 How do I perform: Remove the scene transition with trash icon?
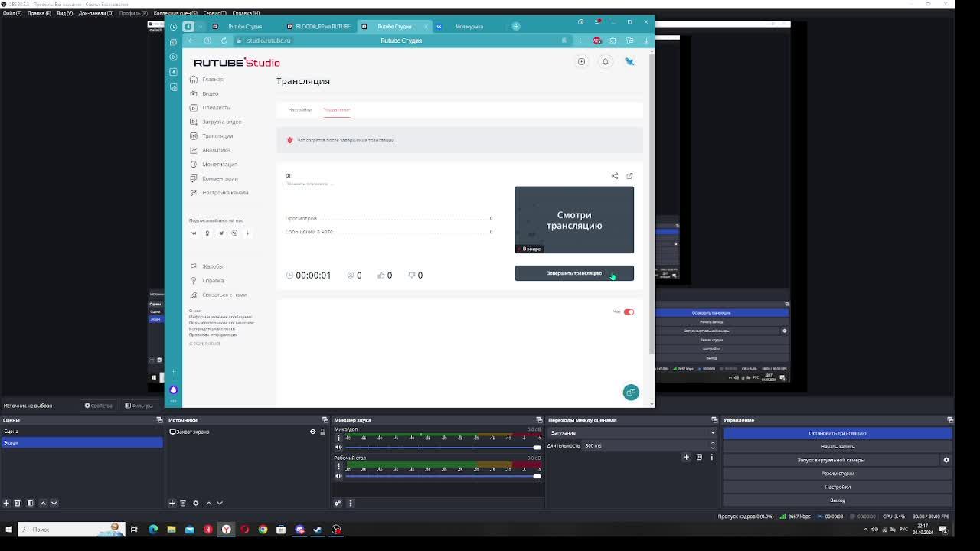[699, 457]
